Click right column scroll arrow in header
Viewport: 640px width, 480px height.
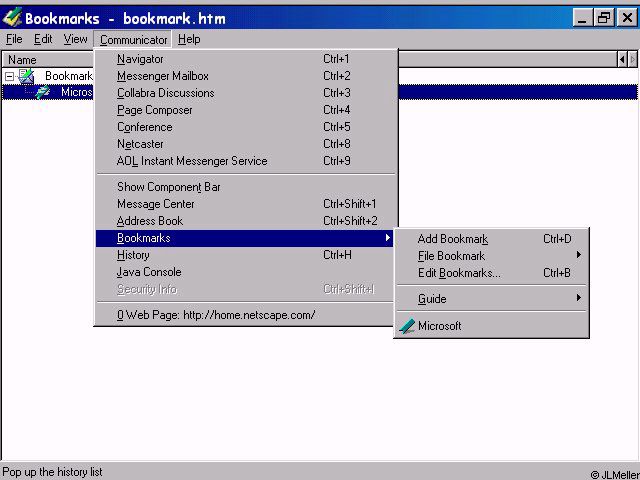pyautogui.click(x=632, y=60)
